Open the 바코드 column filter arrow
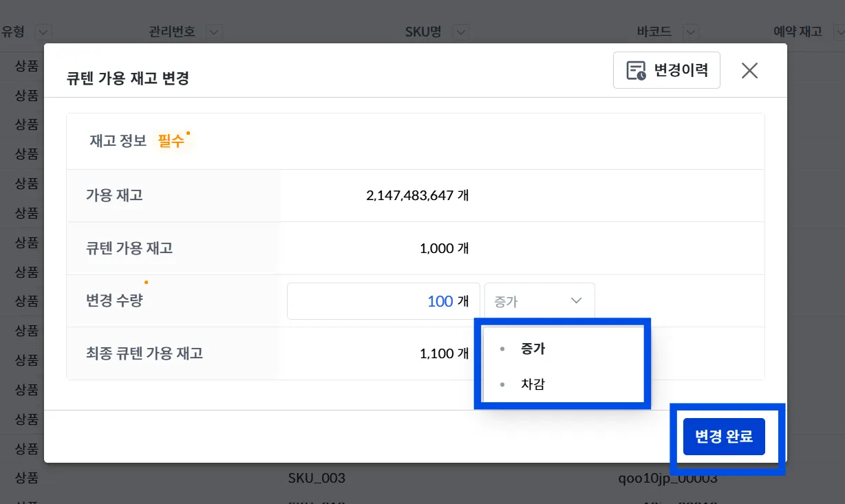The height and width of the screenshot is (504, 845). [690, 32]
